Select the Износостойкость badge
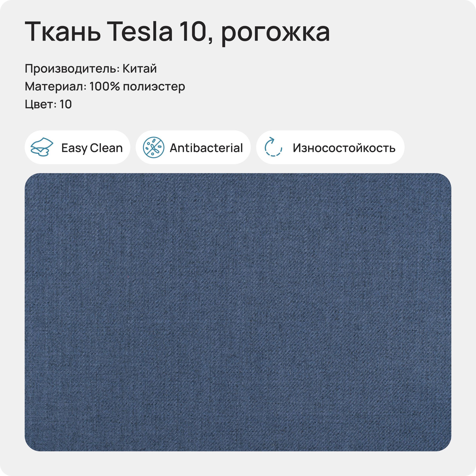476x476 pixels. point(330,147)
